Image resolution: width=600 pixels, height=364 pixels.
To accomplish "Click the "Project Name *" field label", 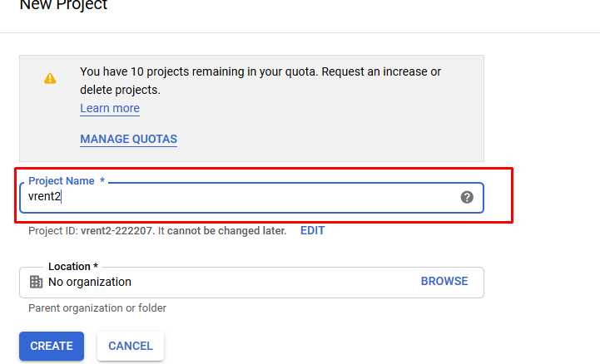I will pyautogui.click(x=67, y=180).
